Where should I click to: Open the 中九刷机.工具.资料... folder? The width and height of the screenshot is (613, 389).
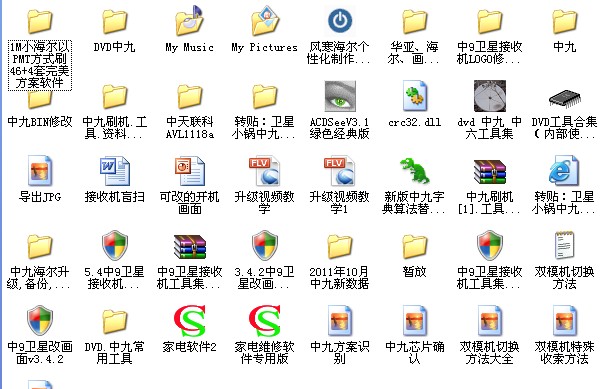115,97
